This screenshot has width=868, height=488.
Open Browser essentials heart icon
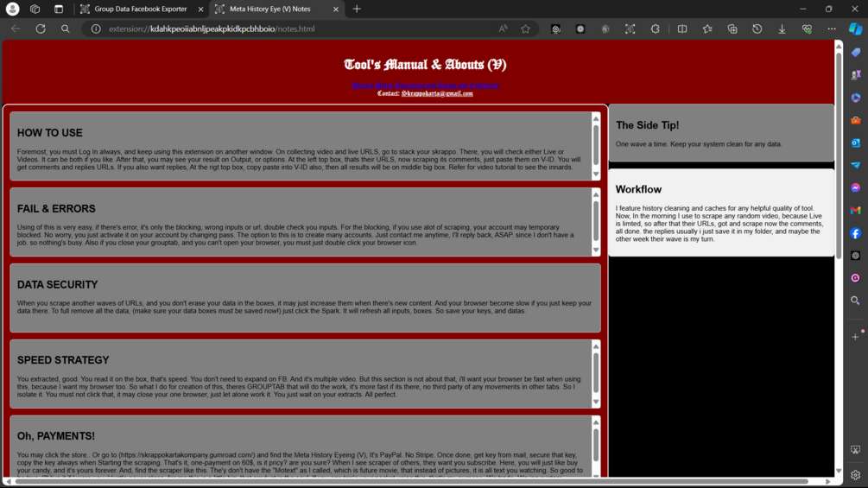807,29
